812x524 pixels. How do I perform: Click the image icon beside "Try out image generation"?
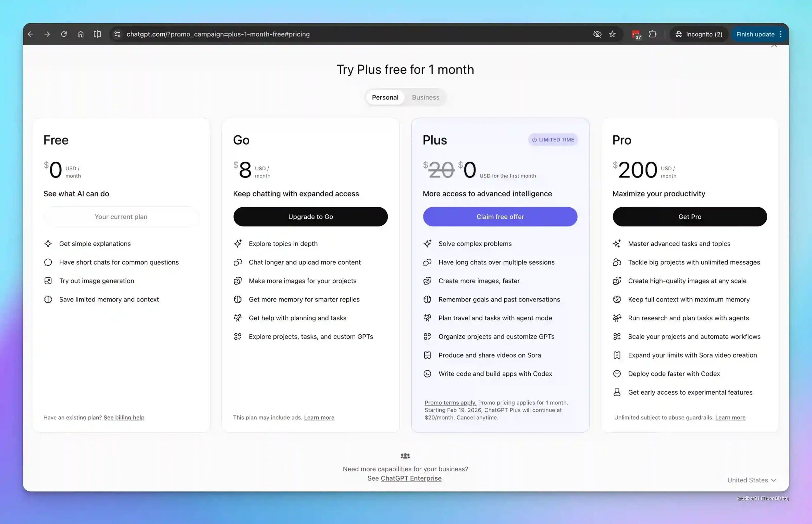coord(48,281)
